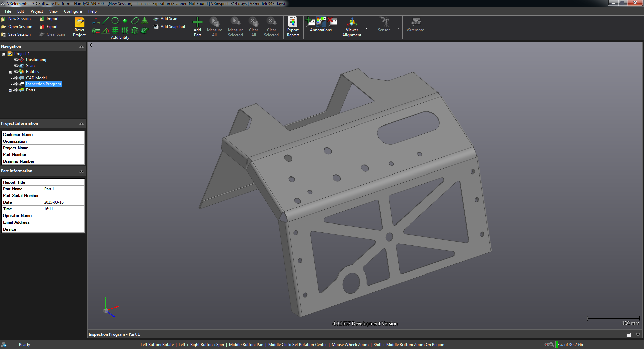The image size is (644, 349).
Task: Open the Configure menu
Action: pyautogui.click(x=73, y=11)
